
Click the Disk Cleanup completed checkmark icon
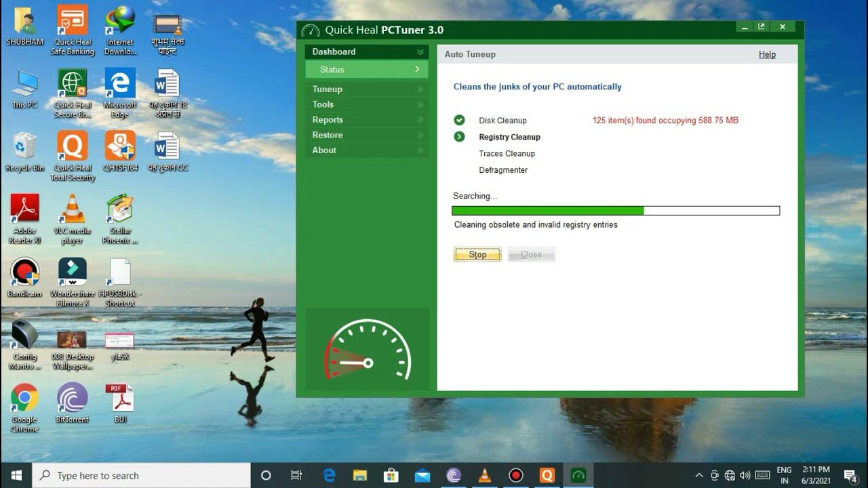click(460, 120)
